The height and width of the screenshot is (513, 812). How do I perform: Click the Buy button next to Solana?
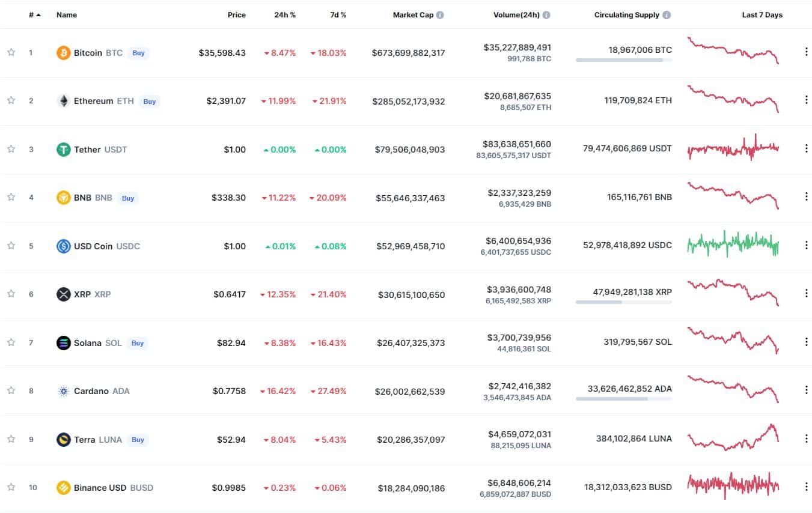pos(138,343)
